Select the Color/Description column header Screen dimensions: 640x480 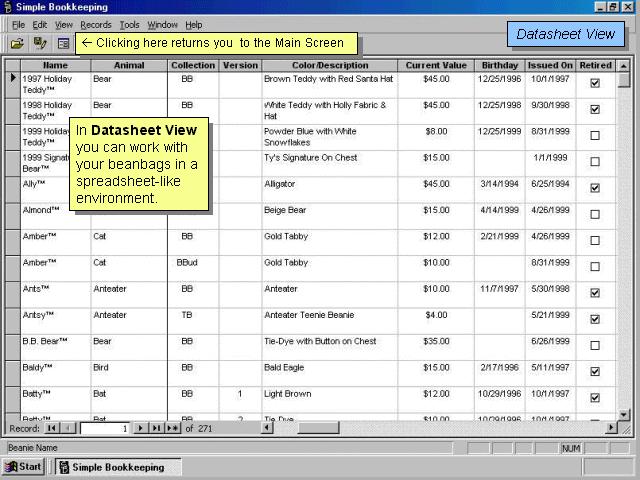coord(329,65)
